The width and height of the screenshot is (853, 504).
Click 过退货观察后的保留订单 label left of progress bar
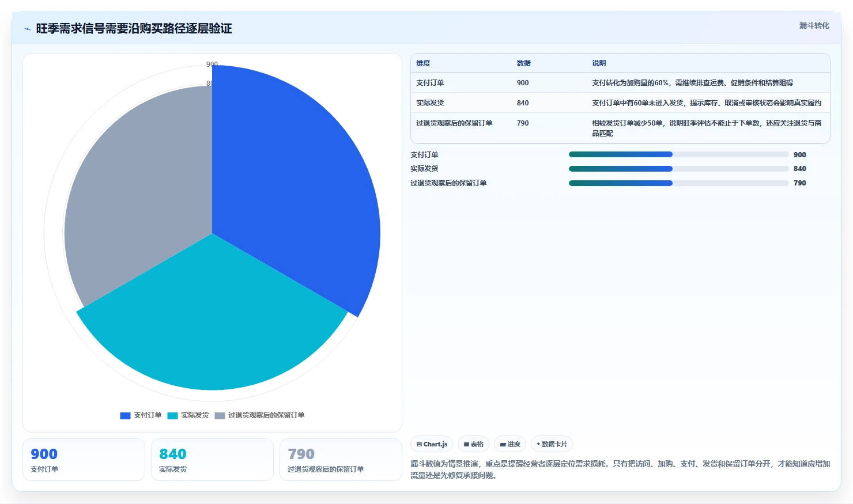tap(448, 183)
